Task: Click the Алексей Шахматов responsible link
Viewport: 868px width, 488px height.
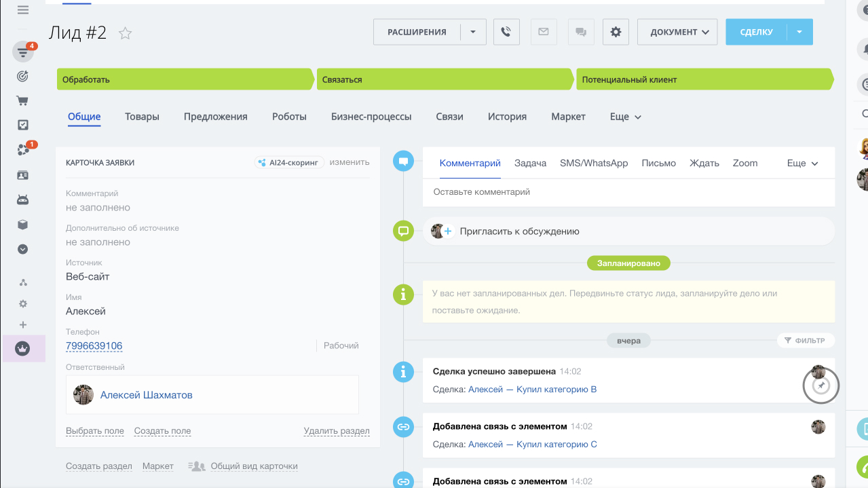Action: coord(146,395)
